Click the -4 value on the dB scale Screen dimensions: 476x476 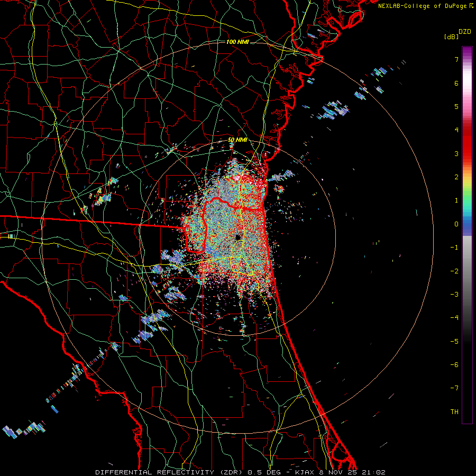click(454, 318)
